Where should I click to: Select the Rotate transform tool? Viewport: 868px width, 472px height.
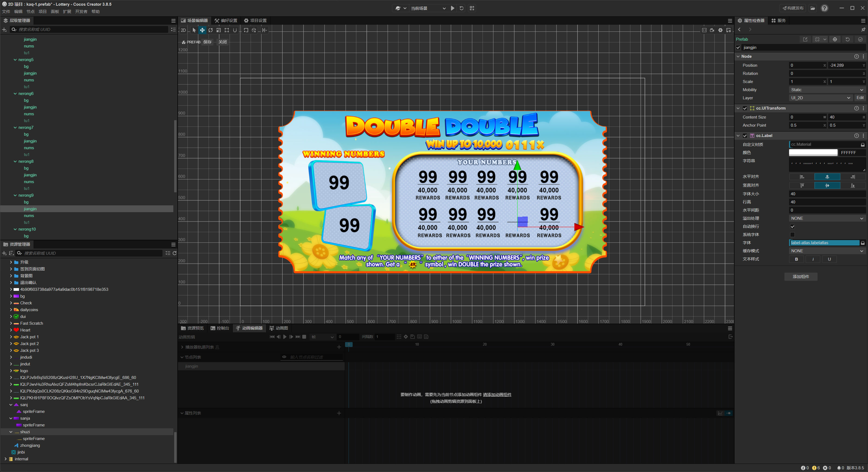point(210,30)
